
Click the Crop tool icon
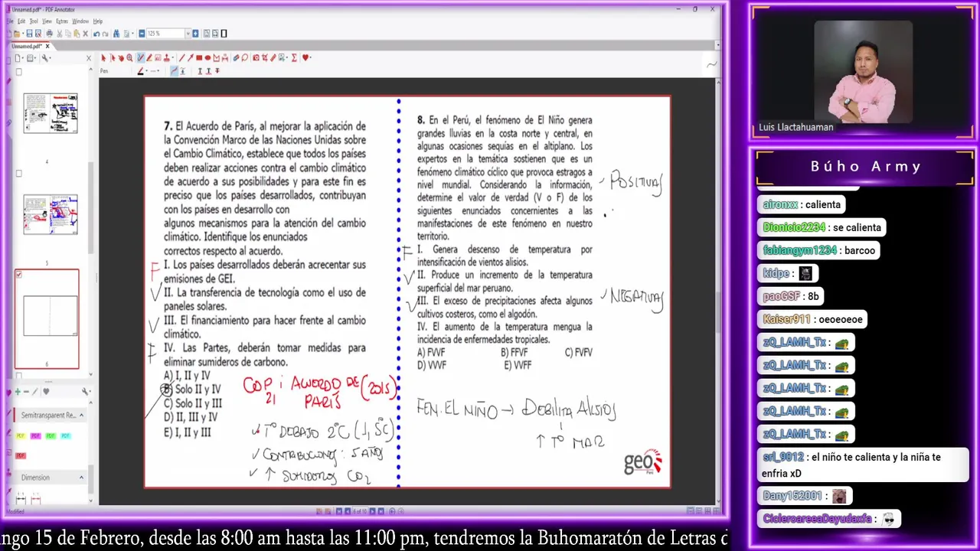click(265, 58)
